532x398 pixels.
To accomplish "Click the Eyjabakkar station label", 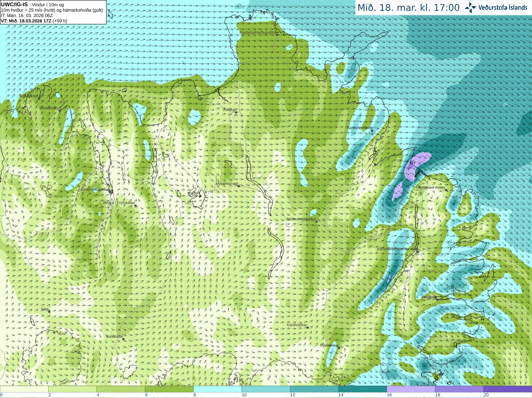I will tap(329, 345).
